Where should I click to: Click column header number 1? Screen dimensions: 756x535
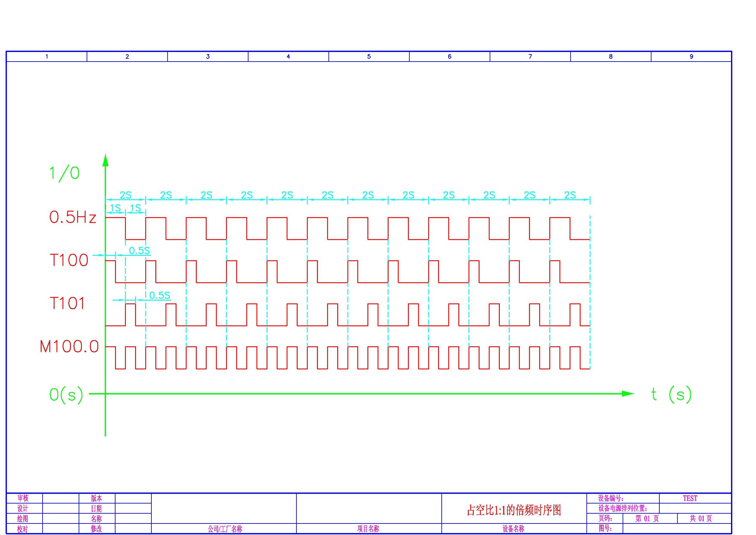pyautogui.click(x=47, y=57)
